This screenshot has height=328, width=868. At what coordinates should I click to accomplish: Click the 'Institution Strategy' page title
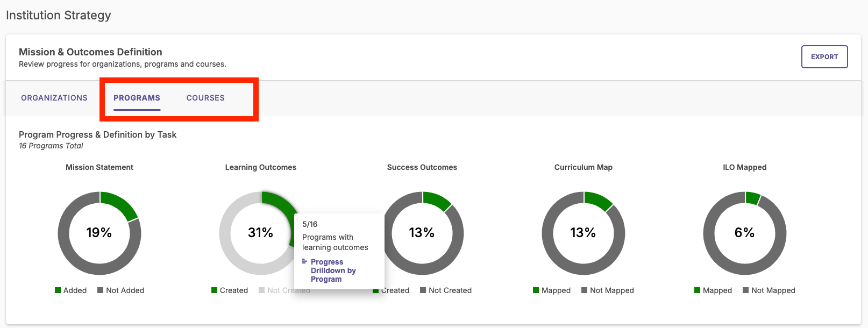click(x=59, y=15)
